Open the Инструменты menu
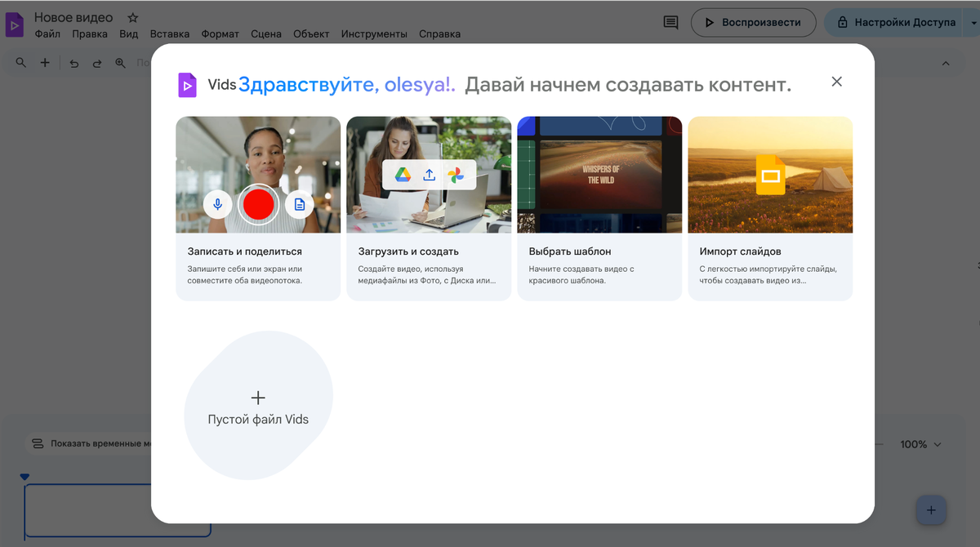The width and height of the screenshot is (980, 547). 374,34
